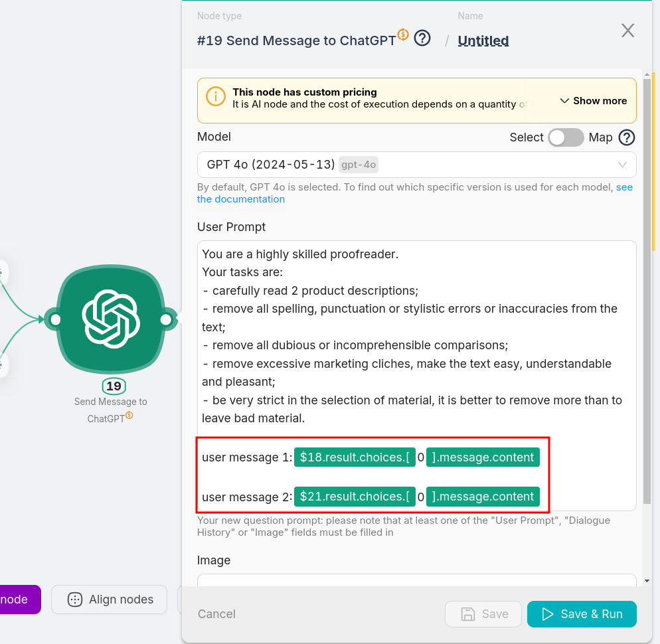The image size is (660, 644).
Task: Click Cancel at the bottom of panel
Action: (x=216, y=613)
